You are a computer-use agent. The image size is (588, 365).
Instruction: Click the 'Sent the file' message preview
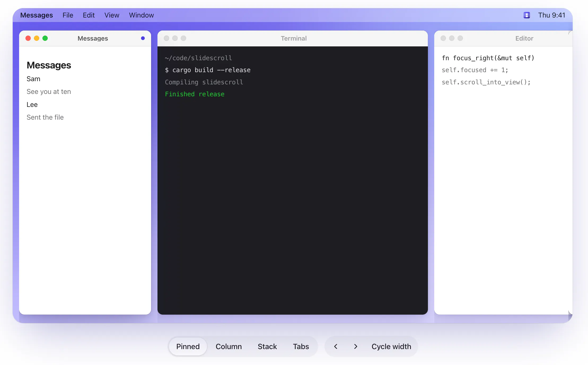pos(45,117)
